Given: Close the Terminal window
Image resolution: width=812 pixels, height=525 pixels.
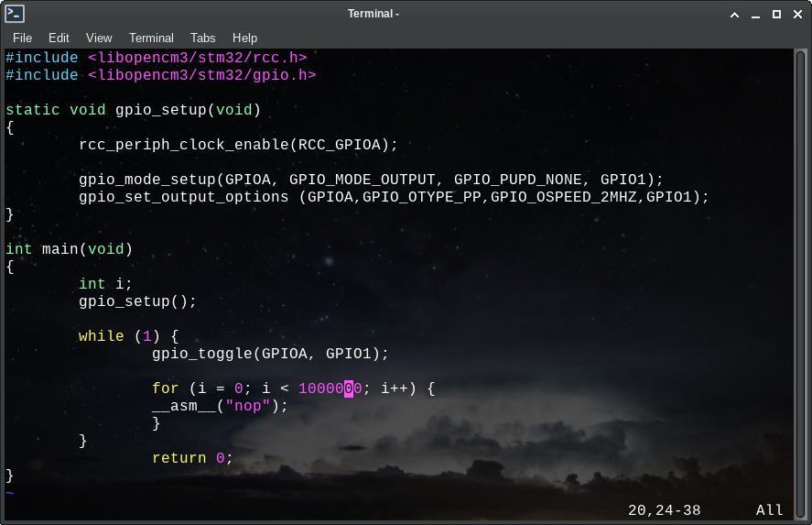Looking at the screenshot, I should tap(796, 15).
